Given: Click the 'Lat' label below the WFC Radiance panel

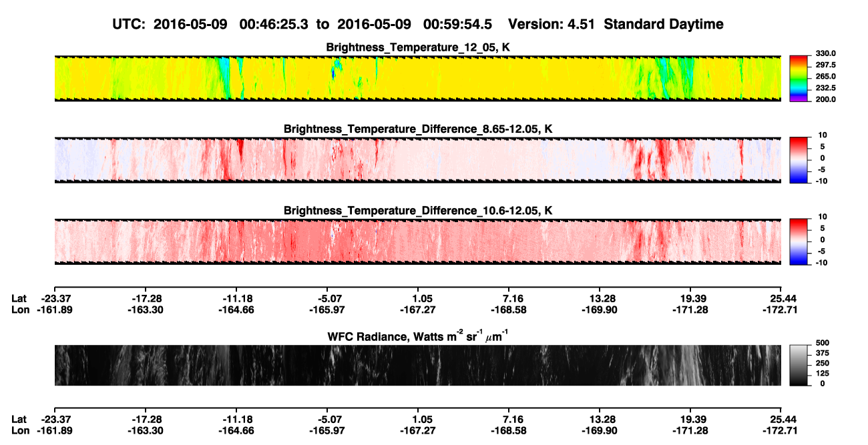Looking at the screenshot, I should coord(19,419).
